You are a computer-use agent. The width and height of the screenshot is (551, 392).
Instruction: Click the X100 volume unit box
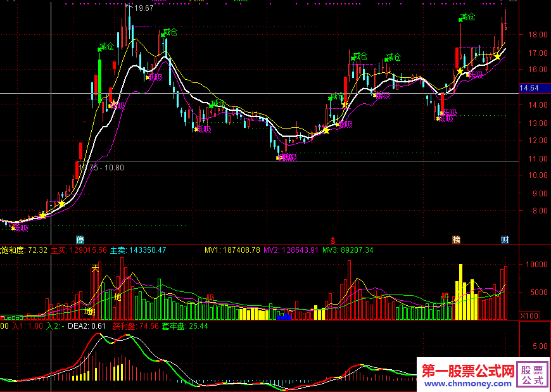point(529,316)
